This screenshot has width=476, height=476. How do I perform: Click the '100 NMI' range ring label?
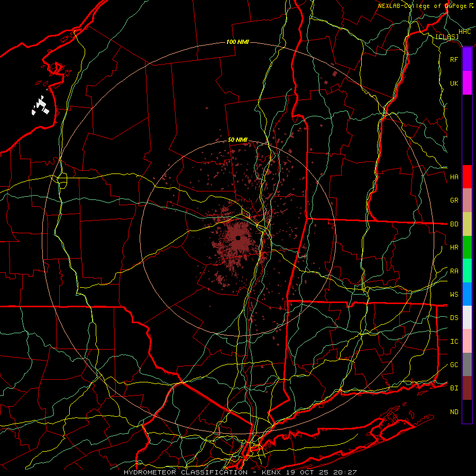[237, 42]
